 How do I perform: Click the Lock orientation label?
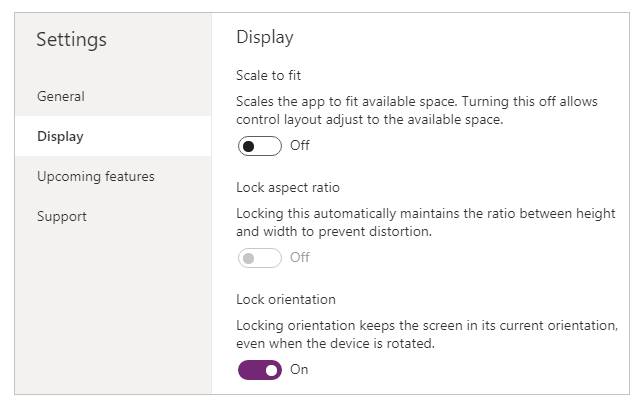pyautogui.click(x=286, y=299)
